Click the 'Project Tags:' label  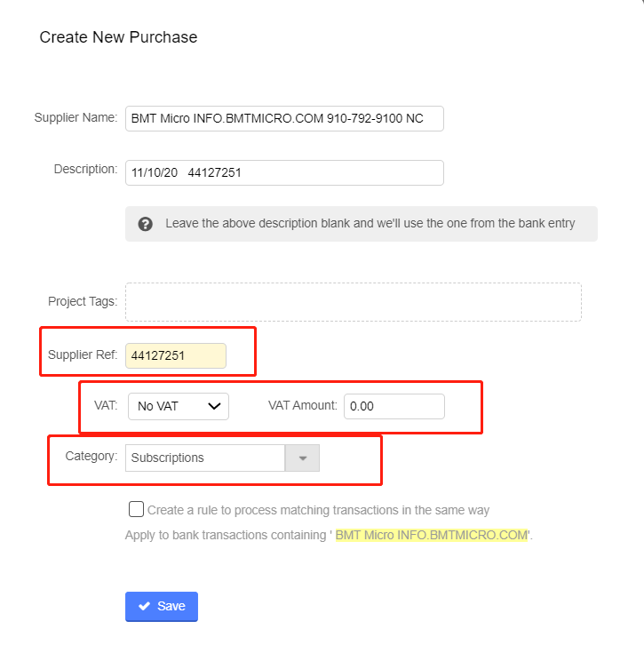[x=83, y=301]
